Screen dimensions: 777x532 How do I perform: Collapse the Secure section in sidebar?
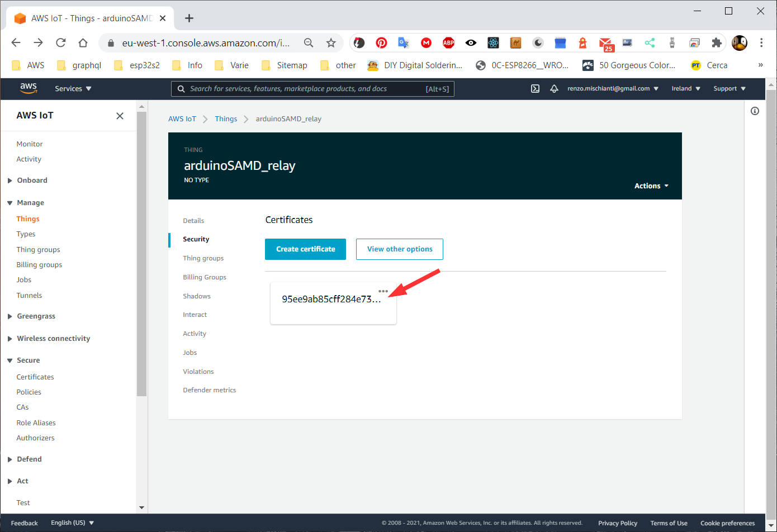click(28, 360)
